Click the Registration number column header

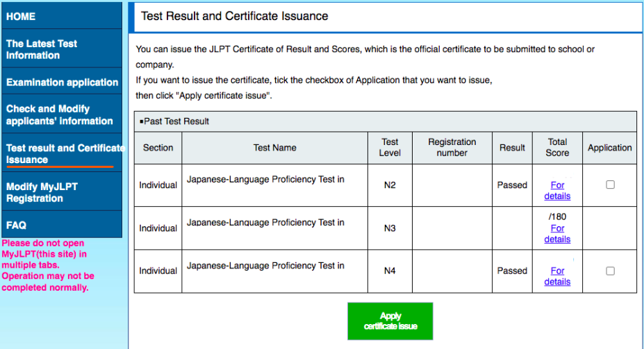[452, 148]
